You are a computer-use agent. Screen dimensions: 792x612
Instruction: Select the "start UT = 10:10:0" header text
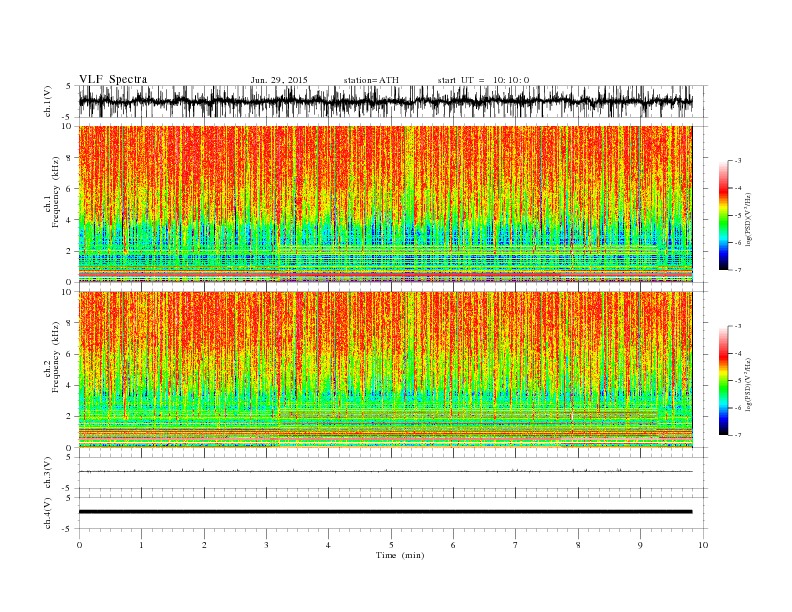(x=483, y=80)
